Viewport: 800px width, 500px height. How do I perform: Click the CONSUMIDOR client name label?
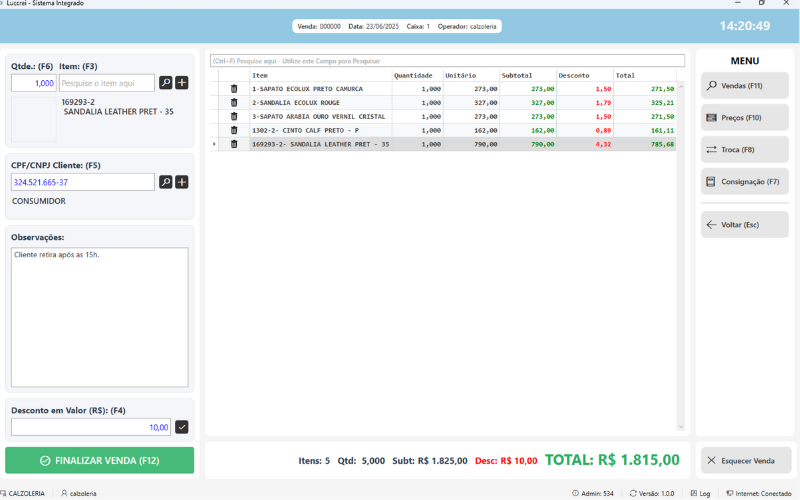pos(39,201)
